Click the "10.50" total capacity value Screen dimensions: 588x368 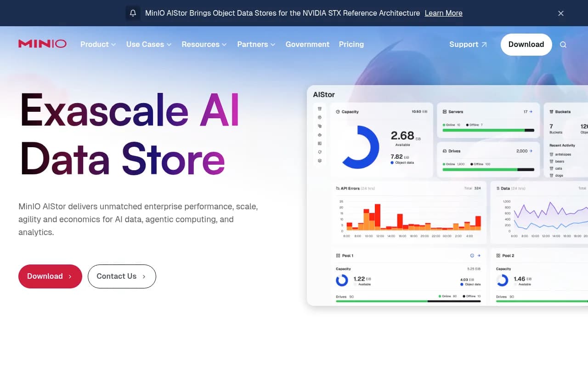(417, 112)
